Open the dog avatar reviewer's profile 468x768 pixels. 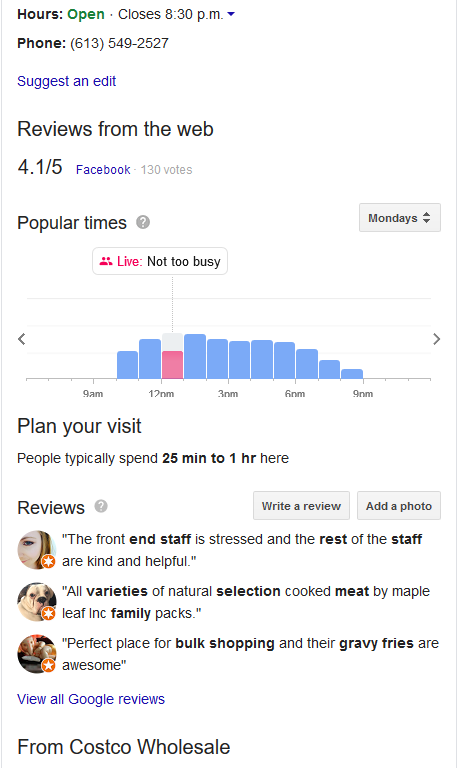(36, 602)
